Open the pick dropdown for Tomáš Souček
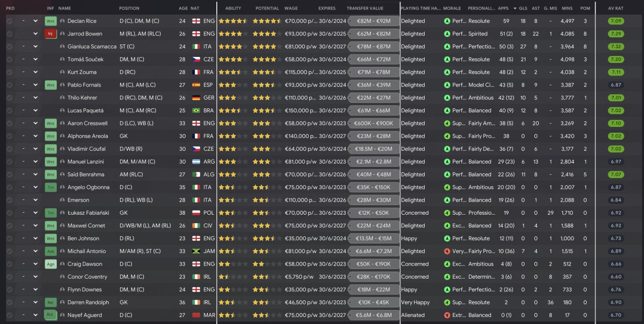Image resolution: width=644 pixels, height=324 pixels. [x=35, y=59]
